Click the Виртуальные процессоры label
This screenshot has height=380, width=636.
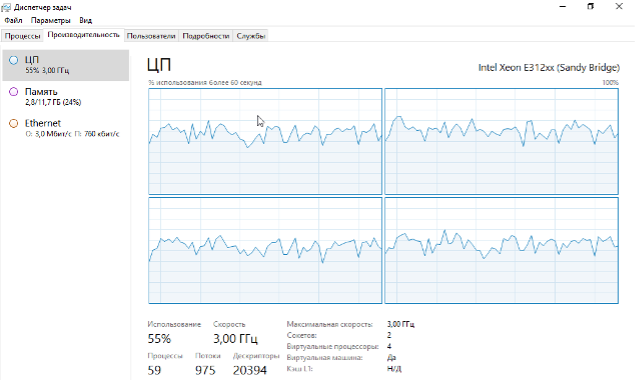pyautogui.click(x=333, y=347)
